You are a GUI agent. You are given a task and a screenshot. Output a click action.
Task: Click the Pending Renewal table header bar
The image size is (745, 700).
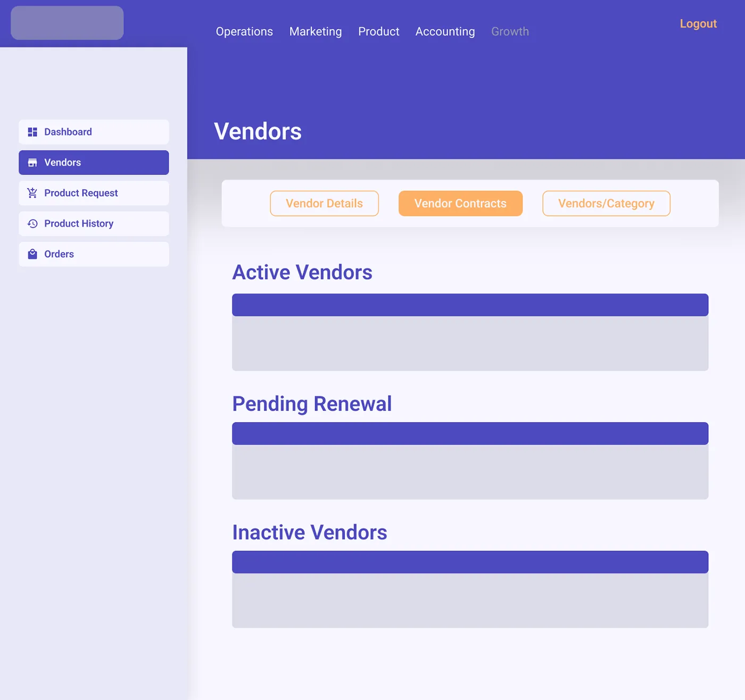(470, 434)
